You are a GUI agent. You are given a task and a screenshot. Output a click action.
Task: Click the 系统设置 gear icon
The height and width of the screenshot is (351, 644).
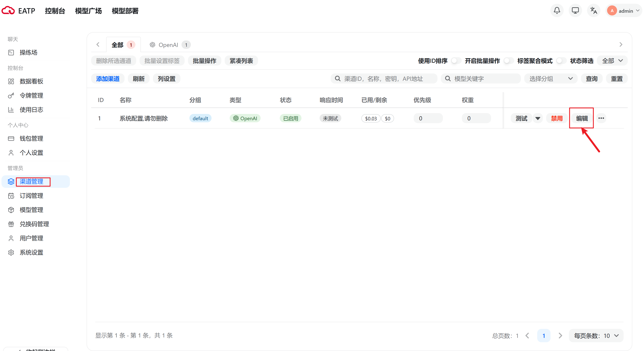coord(11,253)
